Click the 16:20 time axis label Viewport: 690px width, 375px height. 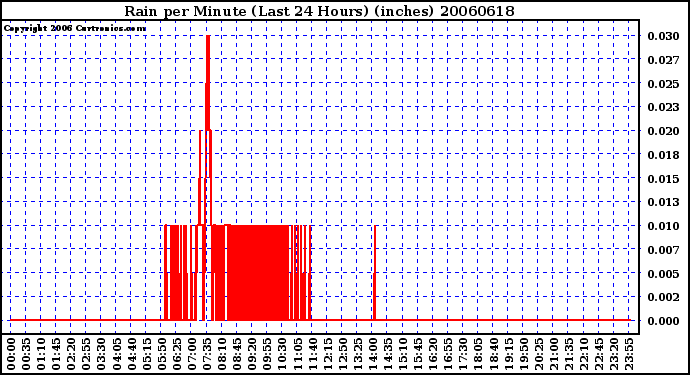point(433,354)
